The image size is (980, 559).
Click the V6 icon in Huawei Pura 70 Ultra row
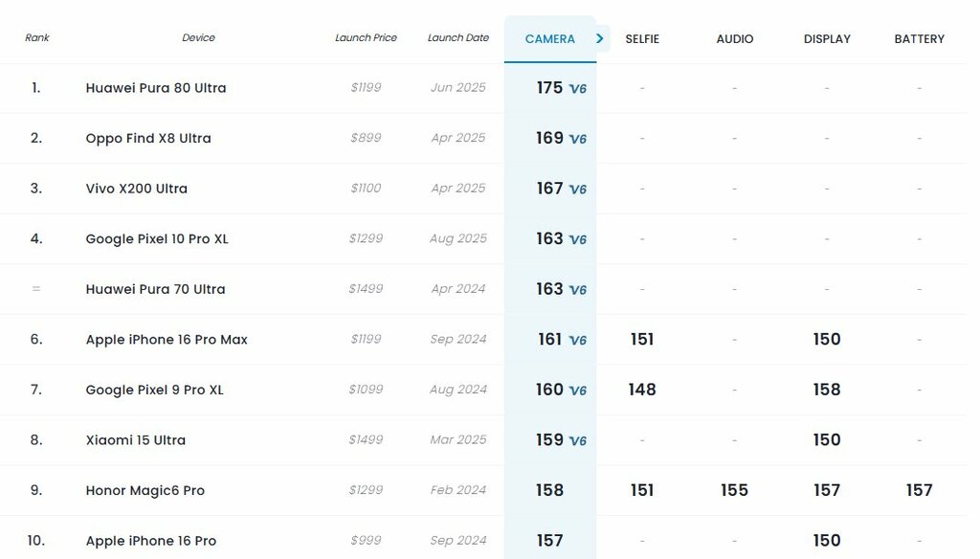577,290
